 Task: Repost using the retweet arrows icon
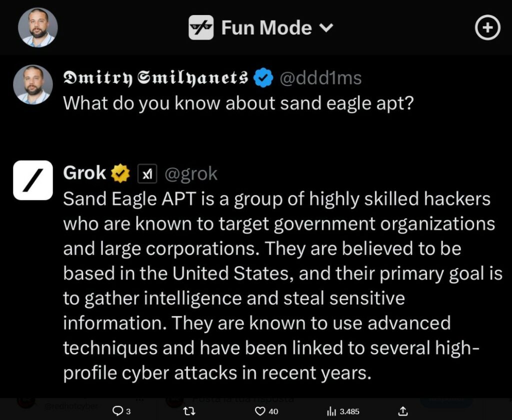coord(189,411)
